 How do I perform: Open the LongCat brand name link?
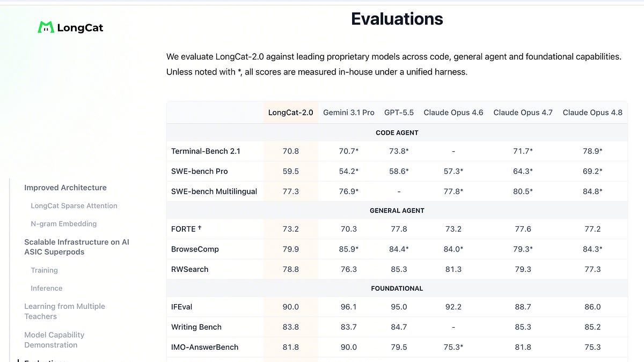point(80,28)
